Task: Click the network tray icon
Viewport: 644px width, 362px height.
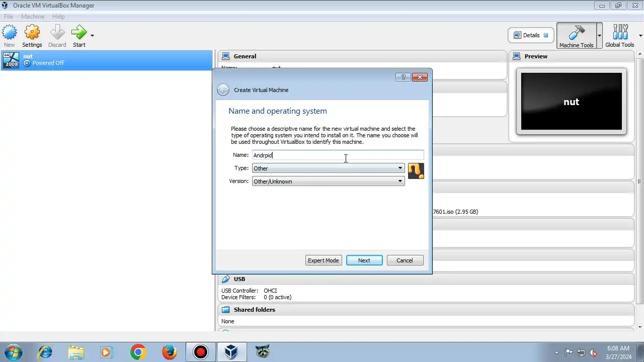Action: (x=581, y=352)
